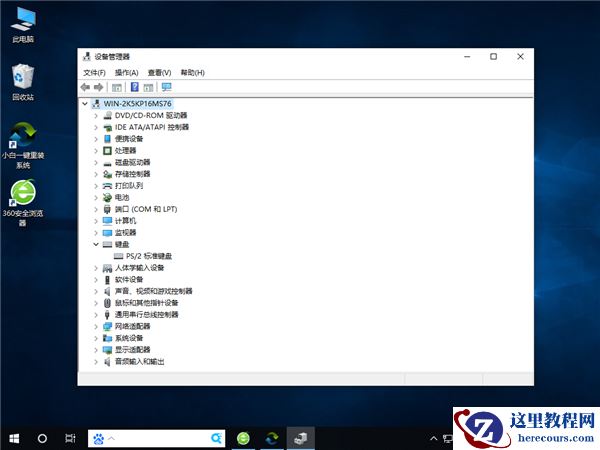Expand the 网络适配器 category
The height and width of the screenshot is (450, 600).
tap(96, 326)
